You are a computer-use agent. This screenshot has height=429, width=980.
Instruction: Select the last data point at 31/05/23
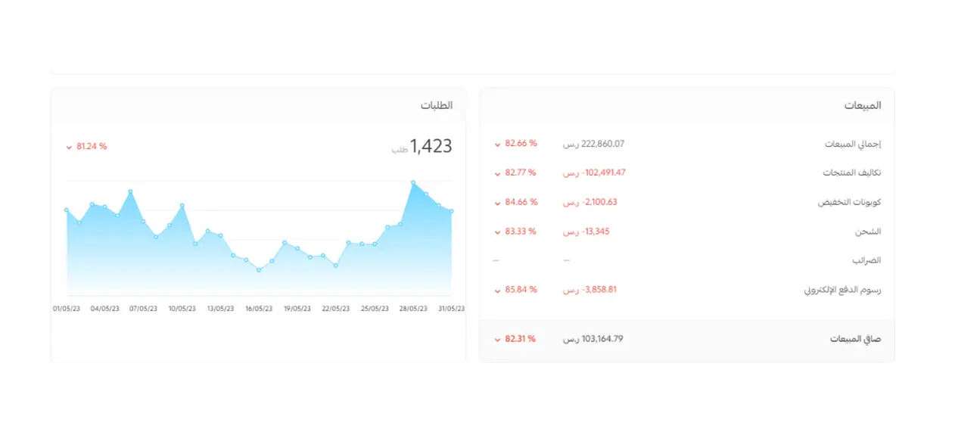point(452,211)
